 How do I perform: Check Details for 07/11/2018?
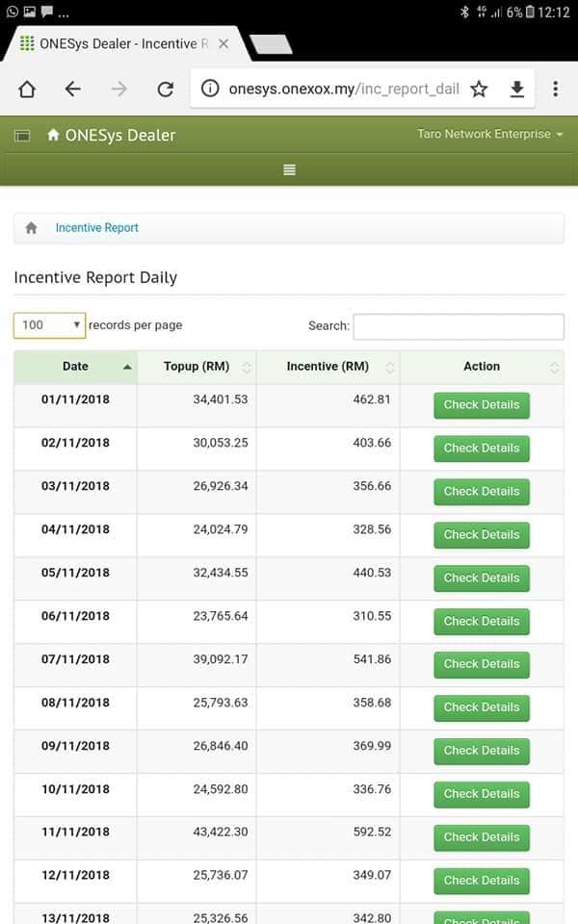coord(482,664)
